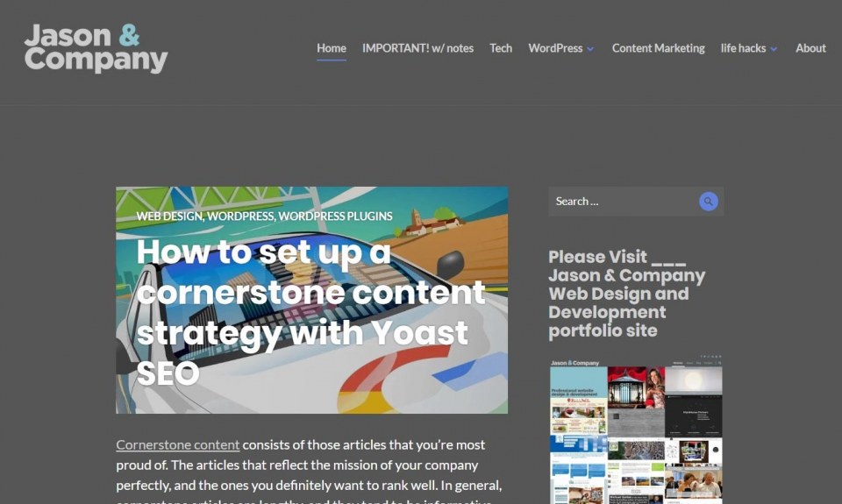Expand the life hacks menu chevron

(x=774, y=49)
